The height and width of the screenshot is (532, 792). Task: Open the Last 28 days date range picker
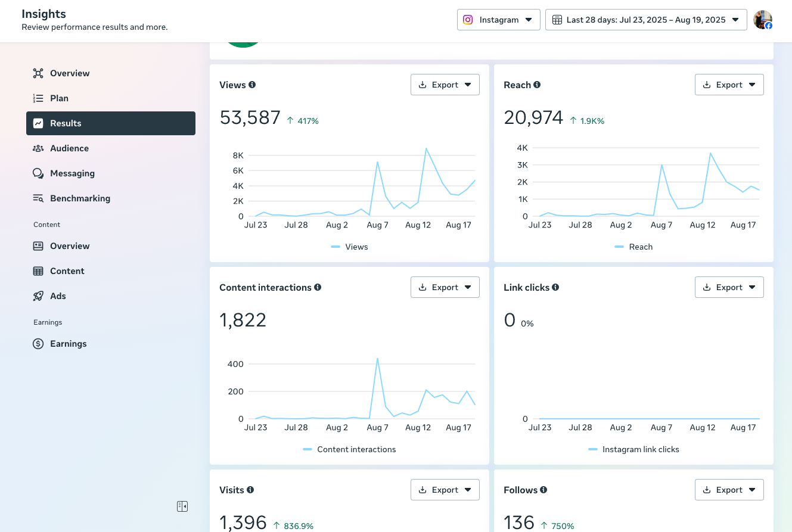(x=646, y=20)
